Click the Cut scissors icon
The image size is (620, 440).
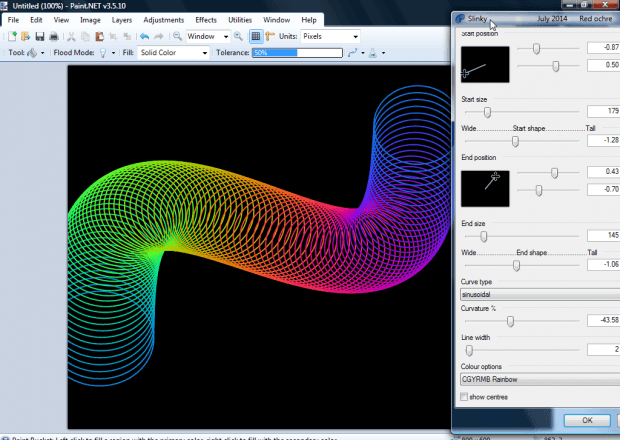tap(73, 36)
